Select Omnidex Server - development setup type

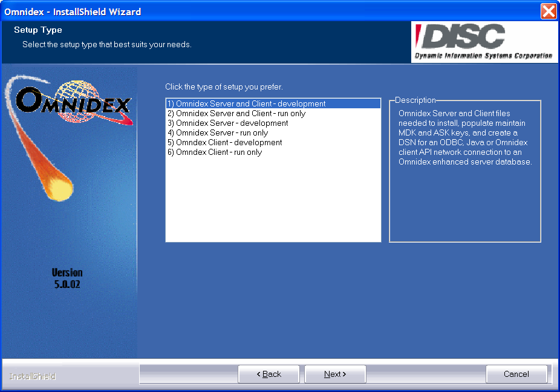[227, 123]
